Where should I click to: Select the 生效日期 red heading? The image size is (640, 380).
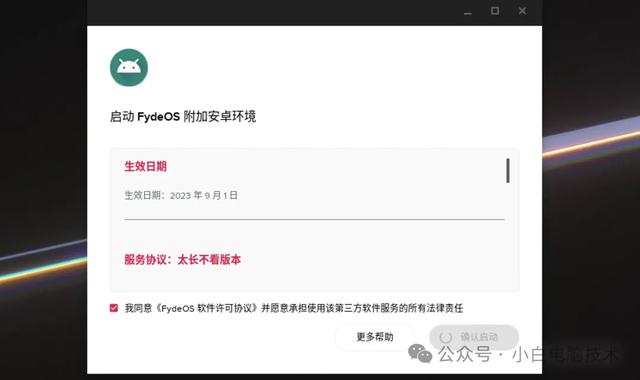pos(145,166)
